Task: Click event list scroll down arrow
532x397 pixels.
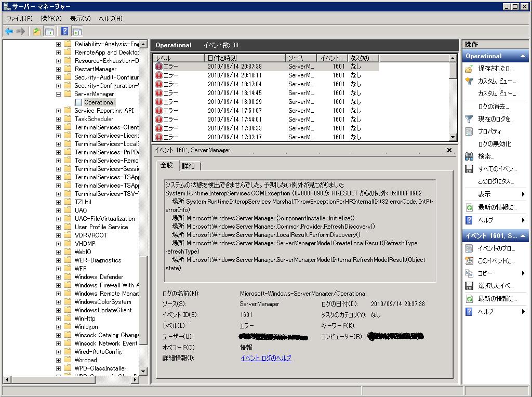Action: (x=453, y=137)
